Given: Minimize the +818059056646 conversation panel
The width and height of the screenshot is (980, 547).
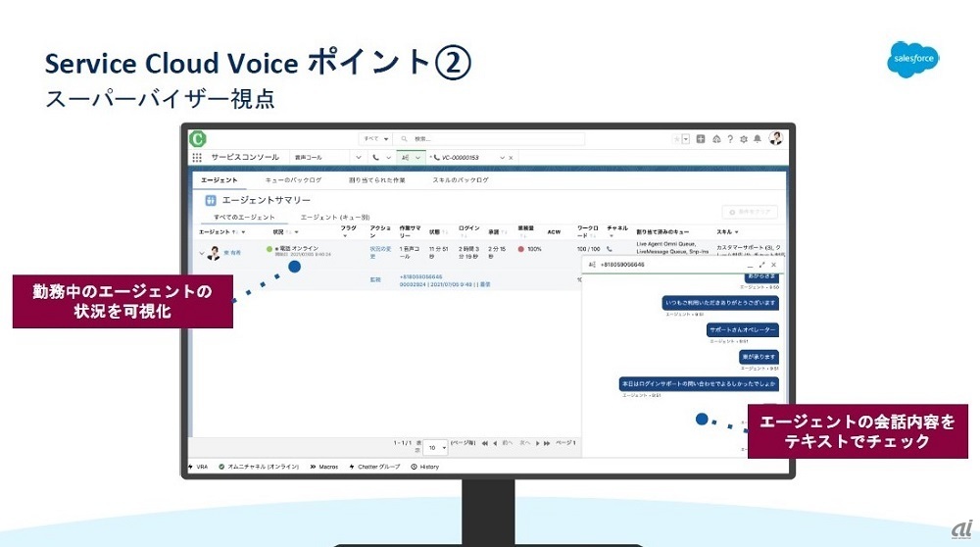Looking at the screenshot, I should (750, 265).
